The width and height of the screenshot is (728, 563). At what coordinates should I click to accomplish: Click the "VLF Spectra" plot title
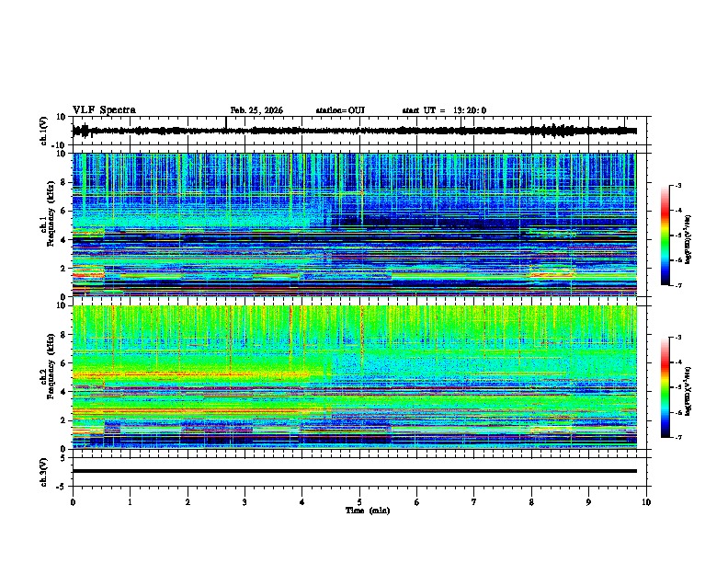coord(104,110)
